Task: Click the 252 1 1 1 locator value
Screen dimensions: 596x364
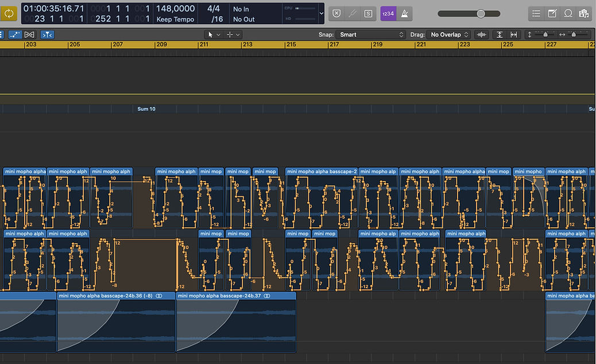Action: point(121,18)
